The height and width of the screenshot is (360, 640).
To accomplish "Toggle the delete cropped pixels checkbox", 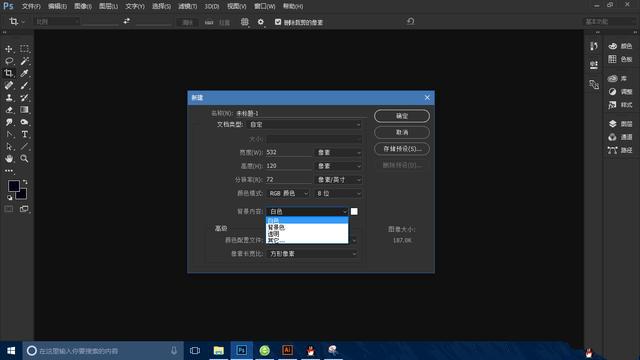I will click(278, 22).
